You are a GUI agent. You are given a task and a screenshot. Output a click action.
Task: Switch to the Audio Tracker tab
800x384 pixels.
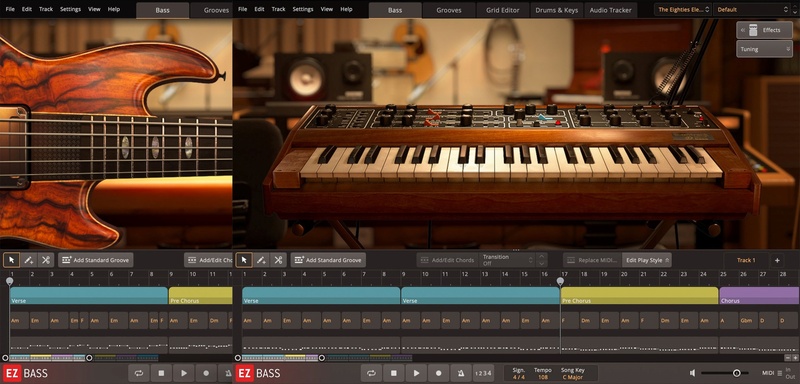[611, 10]
